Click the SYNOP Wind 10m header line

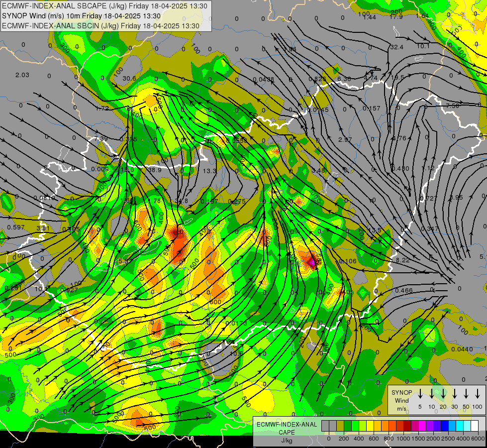(x=82, y=16)
